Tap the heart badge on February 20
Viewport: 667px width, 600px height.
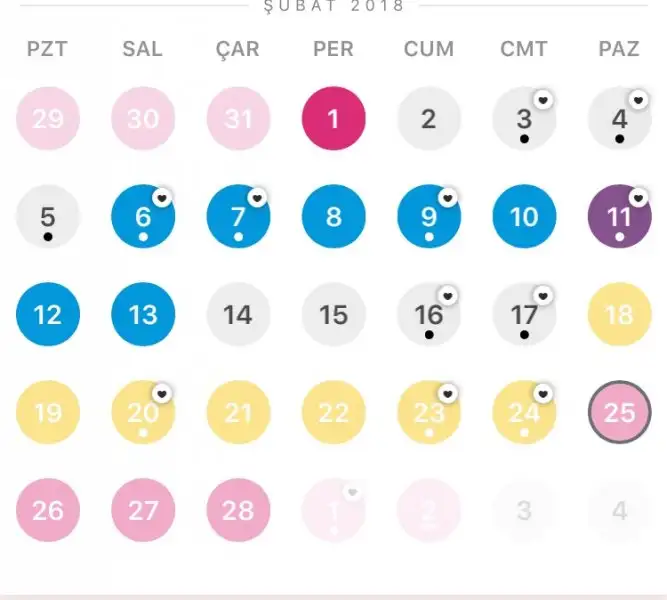click(161, 394)
